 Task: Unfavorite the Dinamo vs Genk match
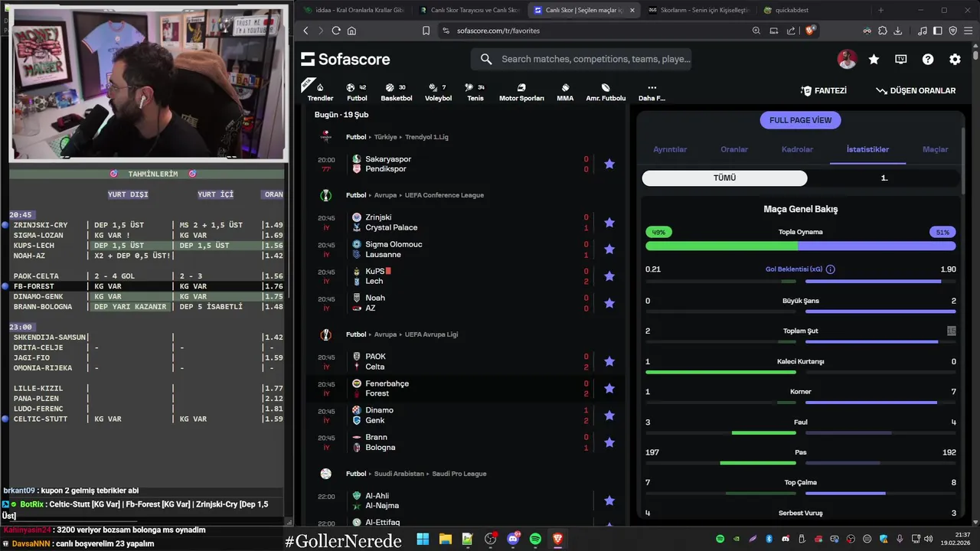pos(609,415)
